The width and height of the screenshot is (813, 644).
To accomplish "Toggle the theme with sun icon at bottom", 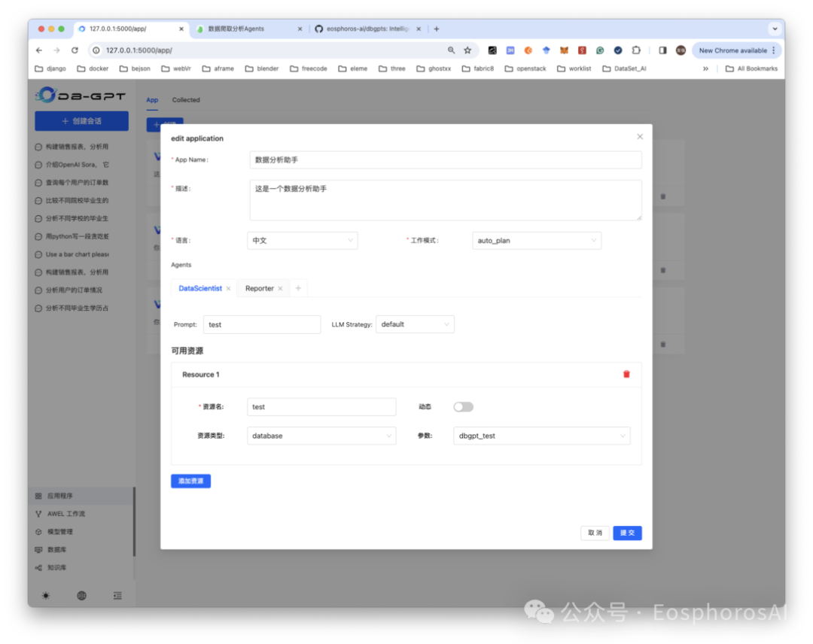I will [44, 595].
